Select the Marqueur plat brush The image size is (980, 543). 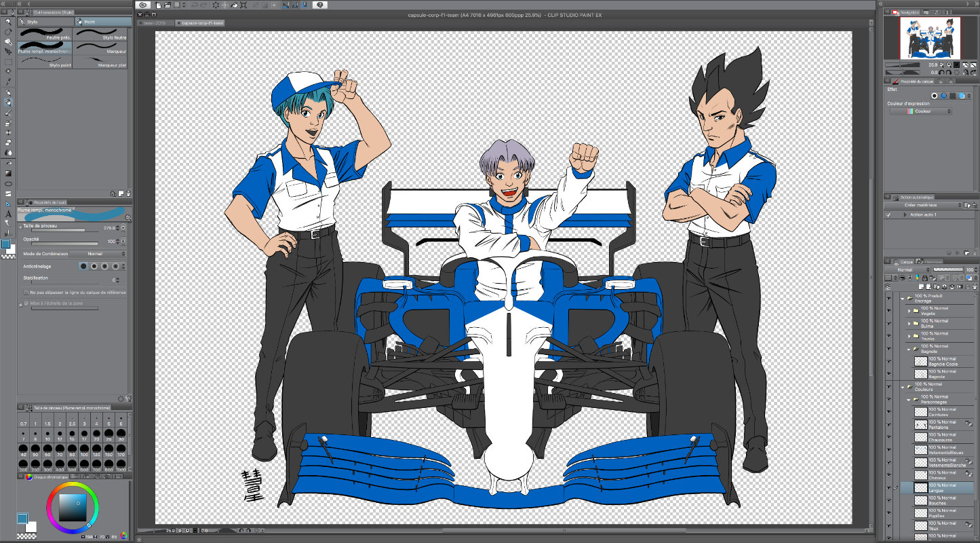pyautogui.click(x=101, y=62)
